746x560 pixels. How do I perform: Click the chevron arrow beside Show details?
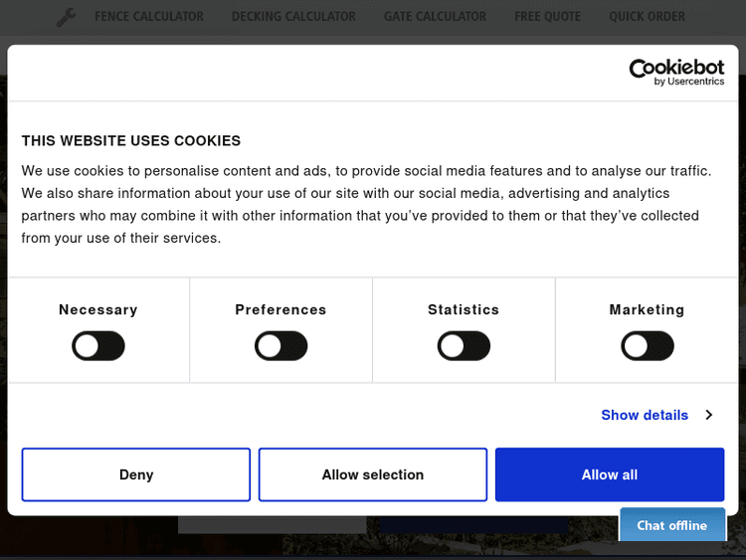coord(709,415)
